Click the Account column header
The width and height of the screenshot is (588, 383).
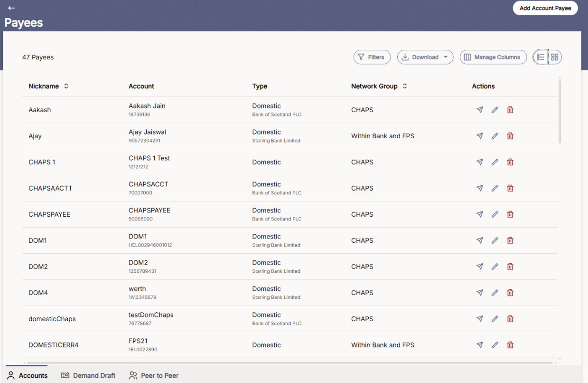click(x=141, y=86)
